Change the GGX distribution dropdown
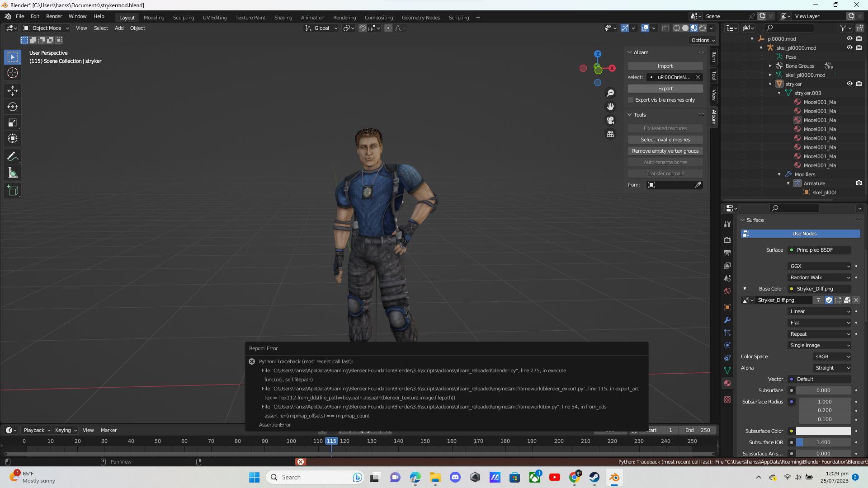Viewport: 868px width, 488px height. (819, 266)
